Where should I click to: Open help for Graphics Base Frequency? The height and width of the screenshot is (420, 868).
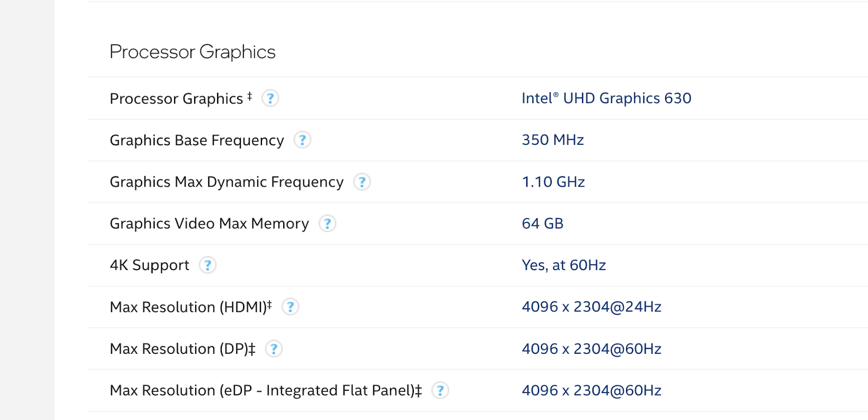(x=302, y=140)
